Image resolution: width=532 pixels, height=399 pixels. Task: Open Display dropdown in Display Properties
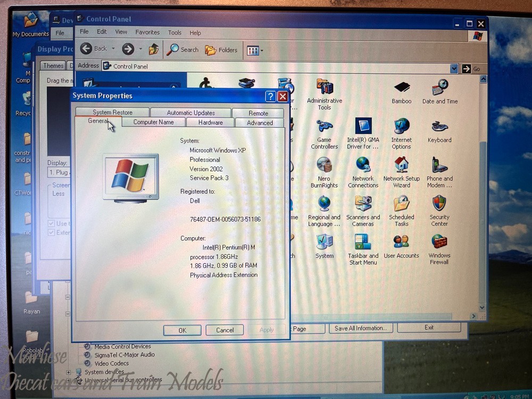(x=60, y=172)
